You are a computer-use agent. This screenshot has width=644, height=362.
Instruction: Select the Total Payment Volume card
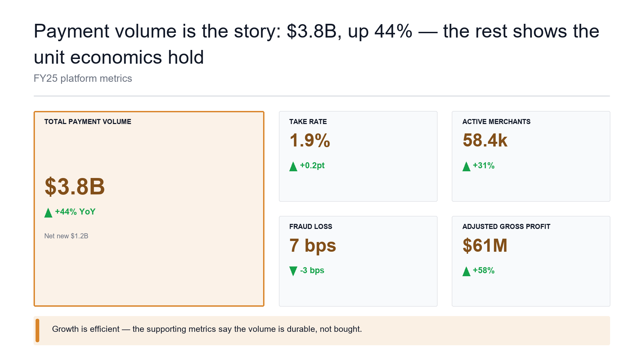149,209
